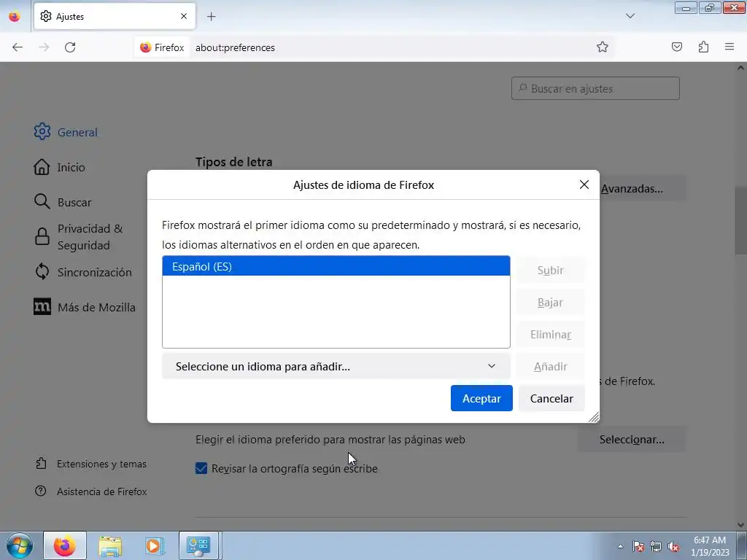Open the Firefox hamburger application menu

pyautogui.click(x=729, y=47)
